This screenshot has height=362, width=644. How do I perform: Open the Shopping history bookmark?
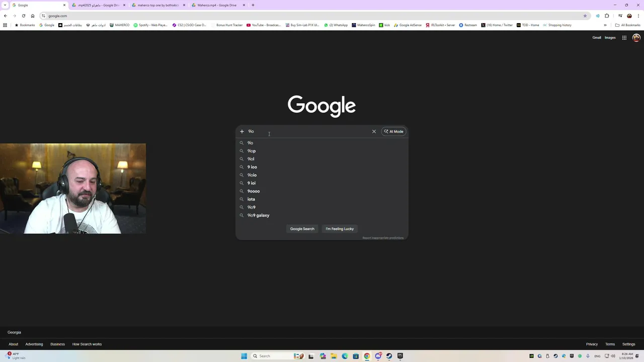point(556,25)
